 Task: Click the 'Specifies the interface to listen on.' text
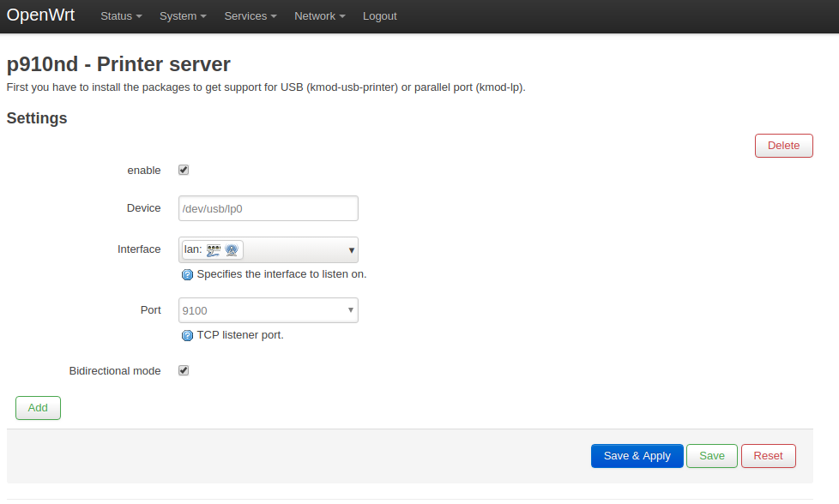281,274
